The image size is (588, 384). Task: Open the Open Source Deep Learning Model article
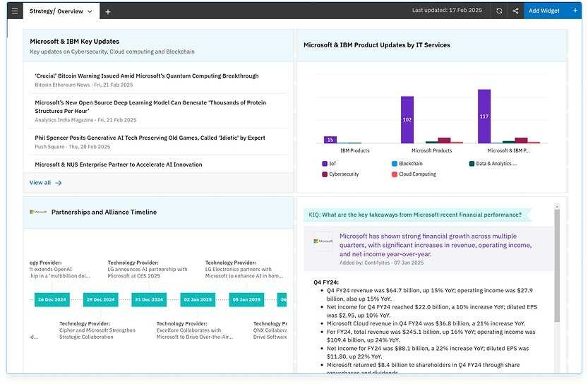pyautogui.click(x=150, y=107)
